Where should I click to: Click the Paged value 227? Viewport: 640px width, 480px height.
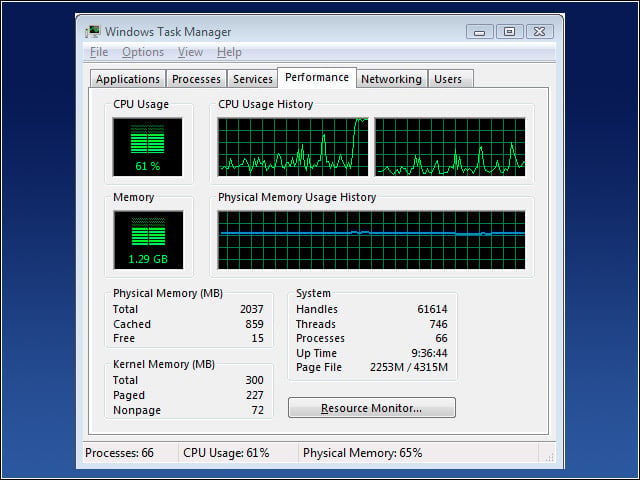254,395
